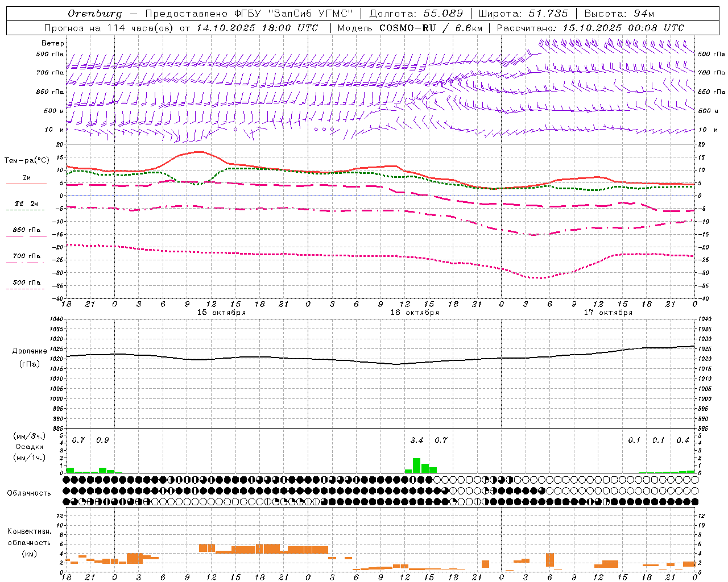Click the '3.4' precipitation total value
Screen dimensions: 728x582
click(x=417, y=440)
